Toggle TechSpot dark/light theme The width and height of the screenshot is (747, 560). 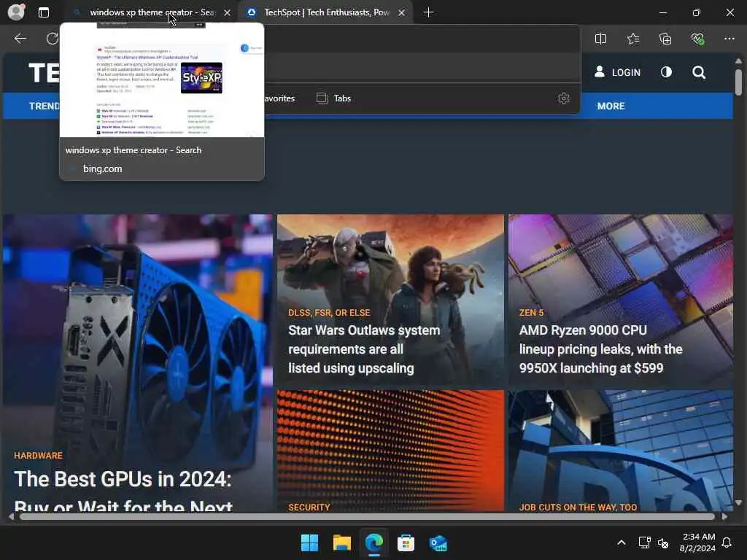point(666,72)
